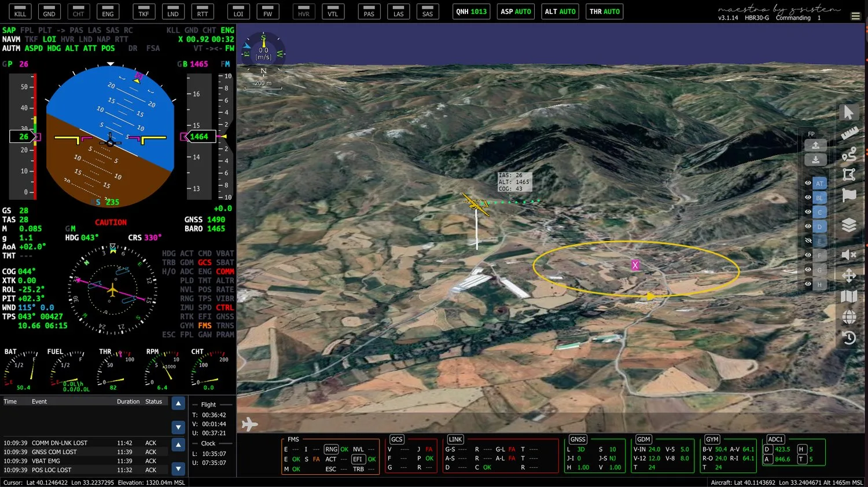Screen dimensions: 868x487
Task: Click the flight plan download icon
Action: click(815, 160)
